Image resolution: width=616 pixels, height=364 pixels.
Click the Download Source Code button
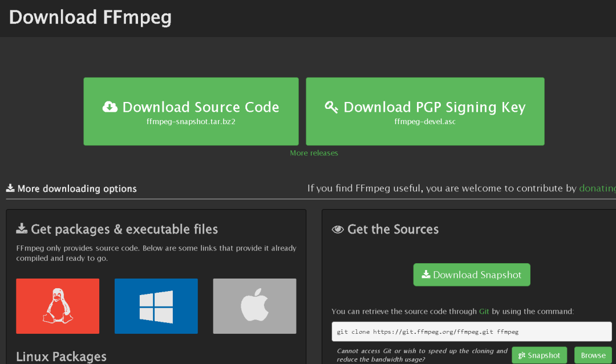[x=191, y=112]
